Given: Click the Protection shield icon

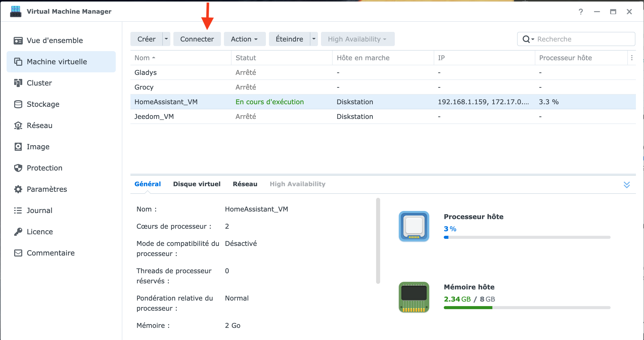Looking at the screenshot, I should tap(18, 168).
